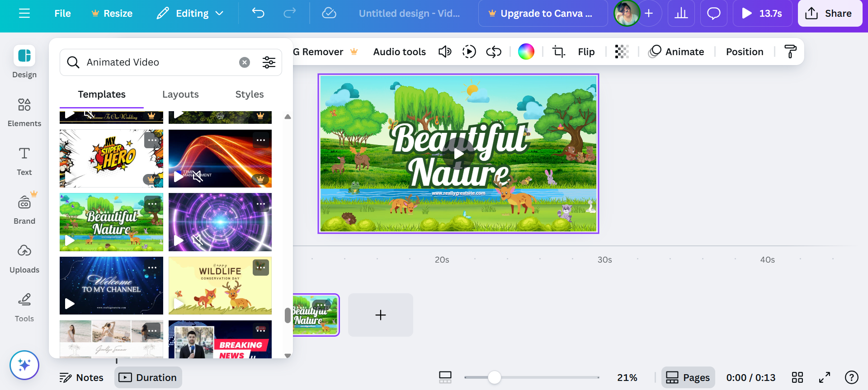Use the copy style paint roller
Screen dimensions: 868x390
(x=790, y=52)
